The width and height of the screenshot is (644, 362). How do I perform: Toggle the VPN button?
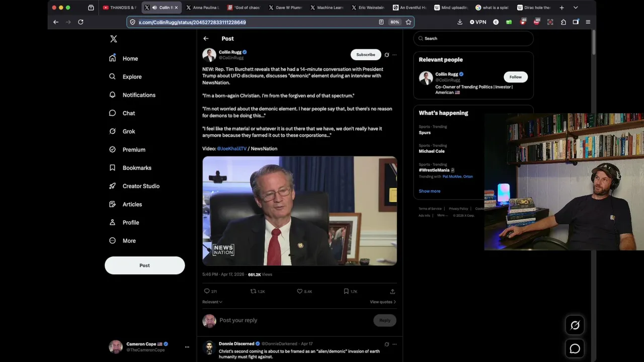pyautogui.click(x=478, y=22)
